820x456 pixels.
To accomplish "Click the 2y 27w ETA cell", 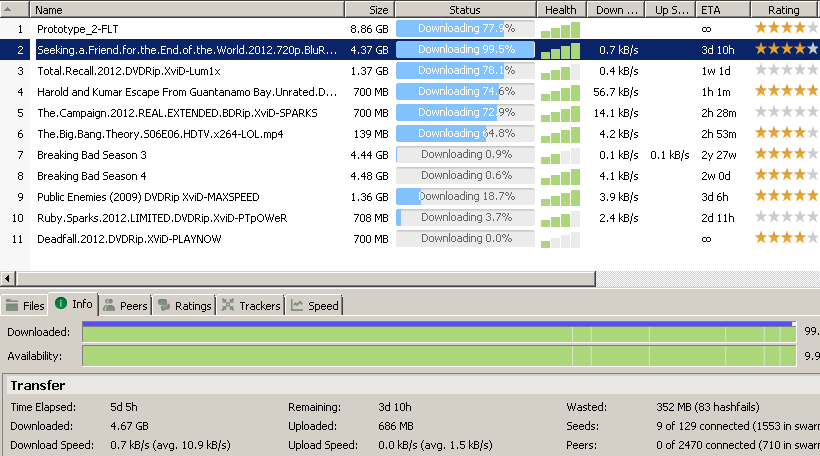I will (719, 155).
